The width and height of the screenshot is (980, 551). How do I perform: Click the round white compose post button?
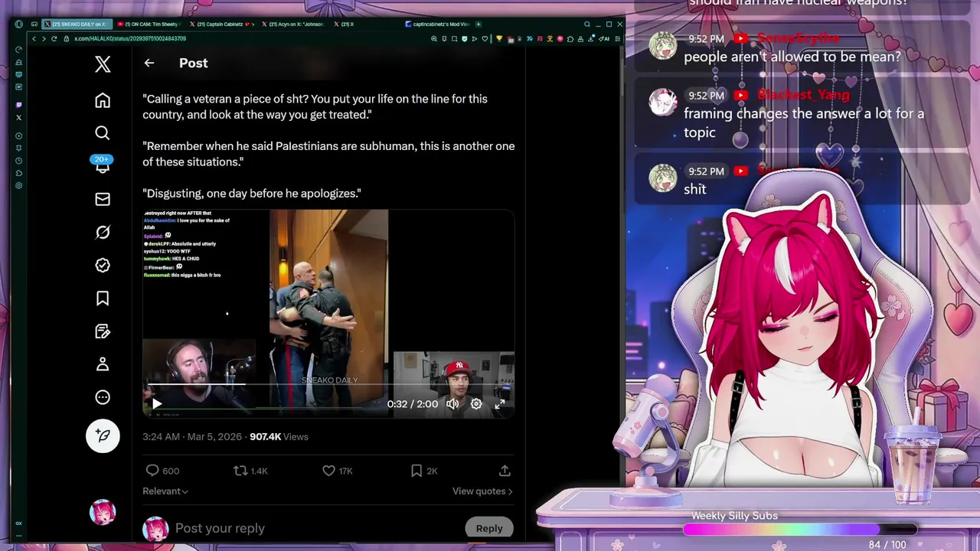103,435
